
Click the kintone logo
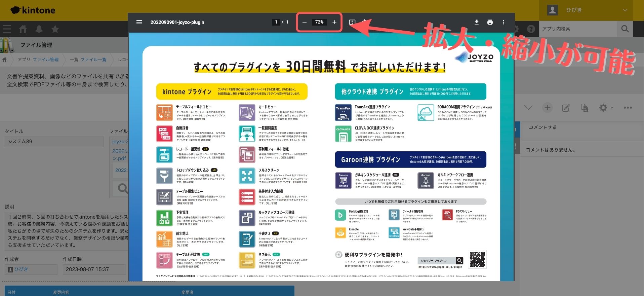[33, 10]
